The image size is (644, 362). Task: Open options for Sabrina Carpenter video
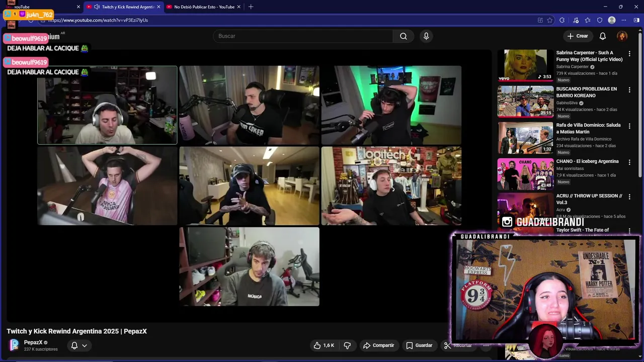[x=629, y=53]
